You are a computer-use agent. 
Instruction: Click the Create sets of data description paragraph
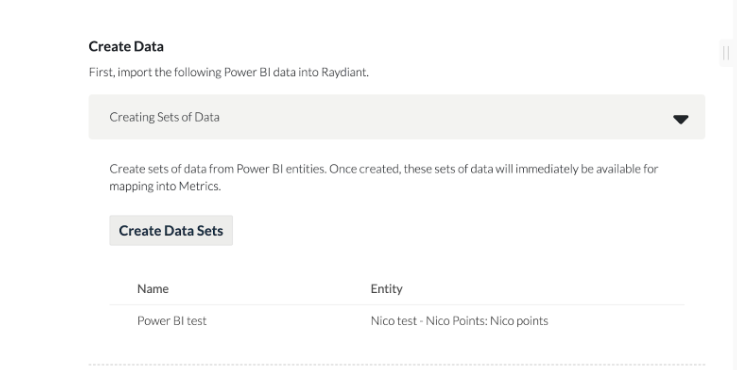384,177
